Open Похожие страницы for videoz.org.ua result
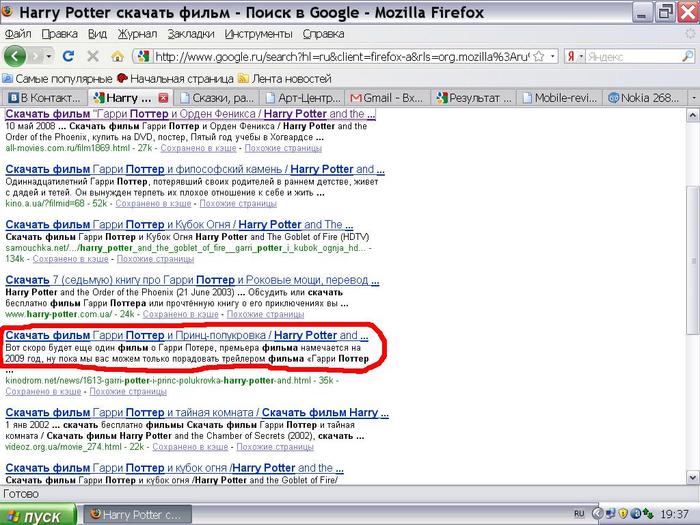The height and width of the screenshot is (525, 700). [x=275, y=447]
